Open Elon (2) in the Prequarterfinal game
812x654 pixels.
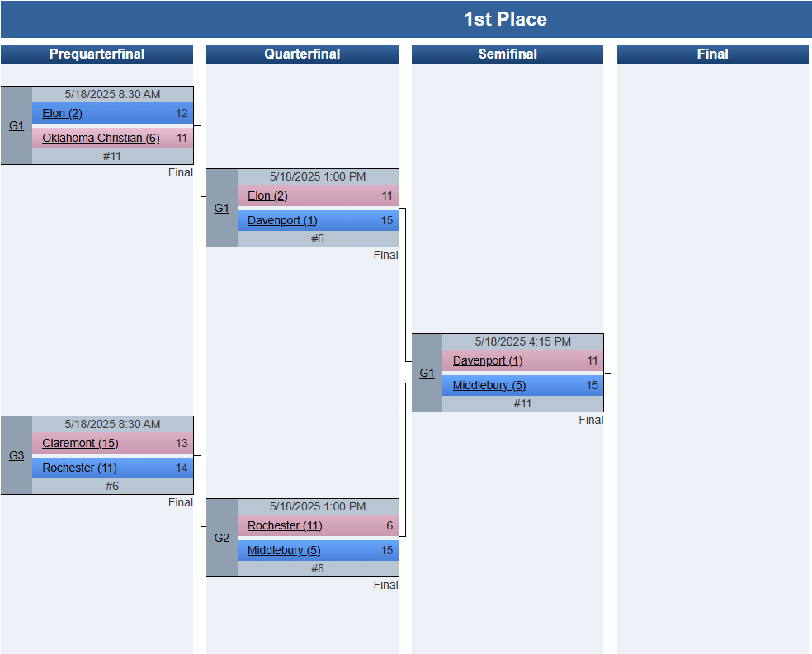coord(62,113)
